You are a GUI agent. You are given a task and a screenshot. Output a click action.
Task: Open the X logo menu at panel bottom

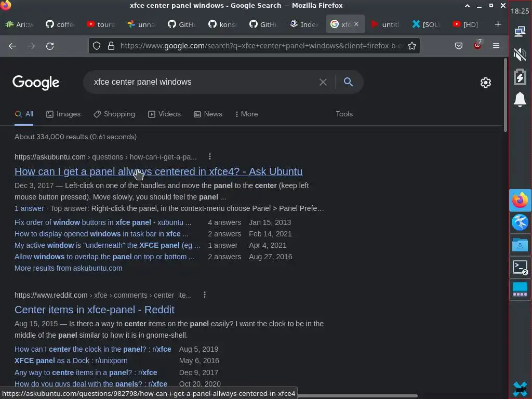[x=520, y=390]
